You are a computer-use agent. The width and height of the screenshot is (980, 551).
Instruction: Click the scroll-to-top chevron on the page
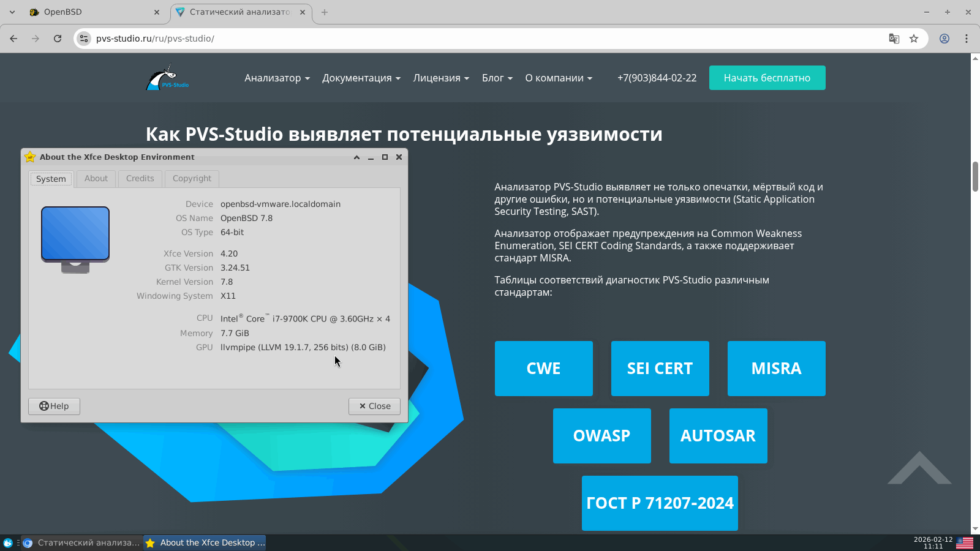point(919,468)
